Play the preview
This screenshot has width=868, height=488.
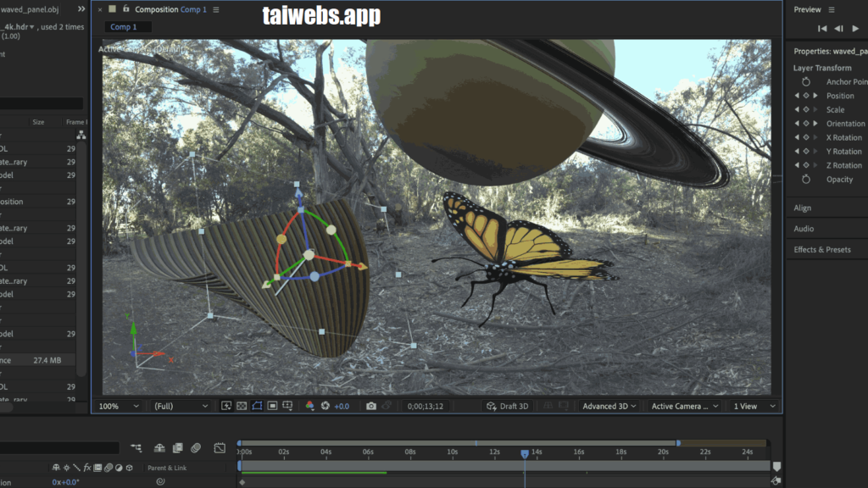pos(855,28)
